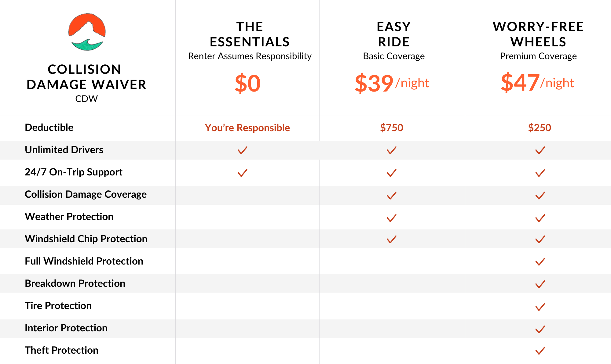Select the Easy Ride plan heading
The image size is (611, 364).
coord(393,34)
